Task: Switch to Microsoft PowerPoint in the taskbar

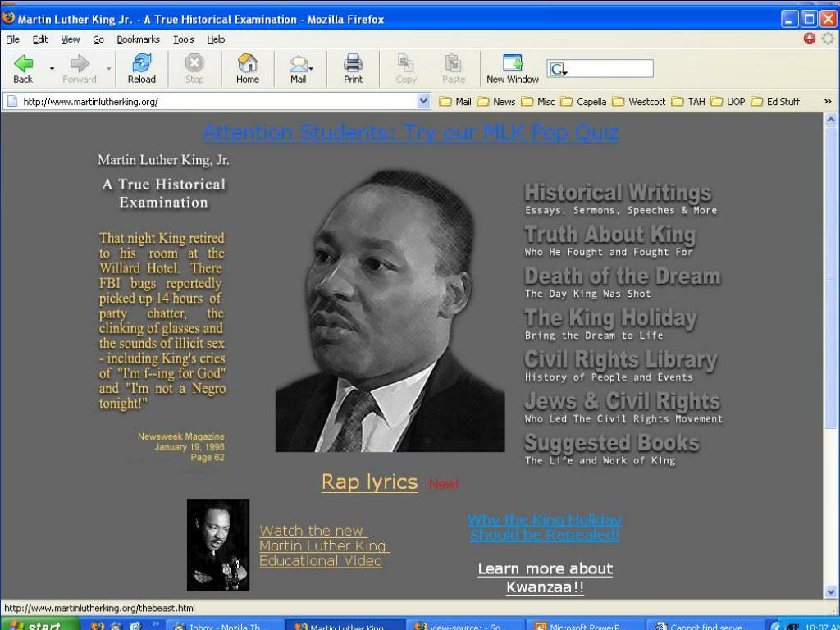Action: (583, 626)
